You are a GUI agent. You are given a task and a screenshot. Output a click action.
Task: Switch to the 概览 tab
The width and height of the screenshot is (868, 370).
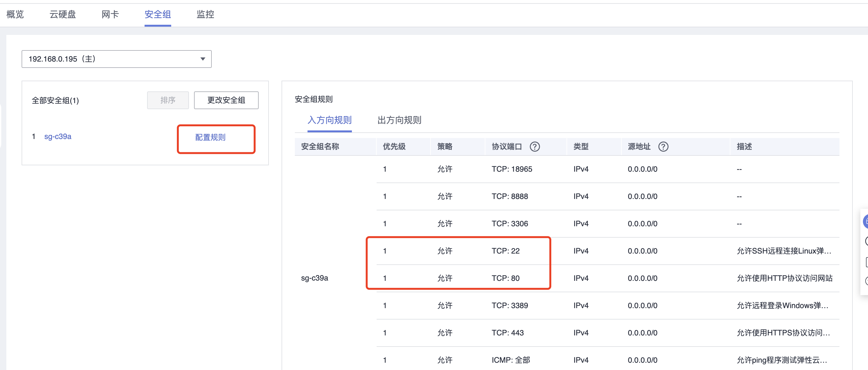click(15, 14)
